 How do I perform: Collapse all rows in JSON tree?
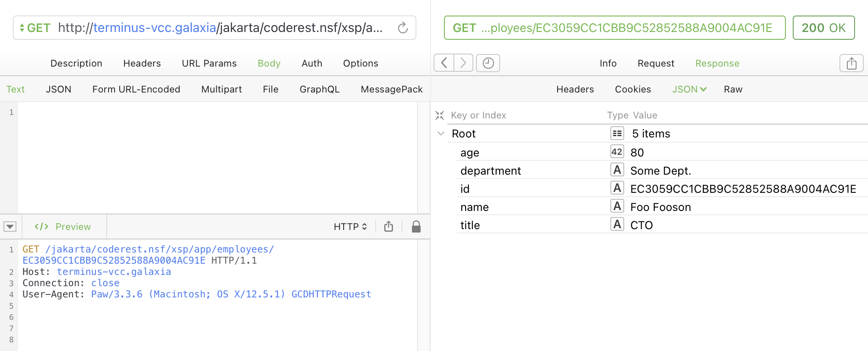(440, 115)
